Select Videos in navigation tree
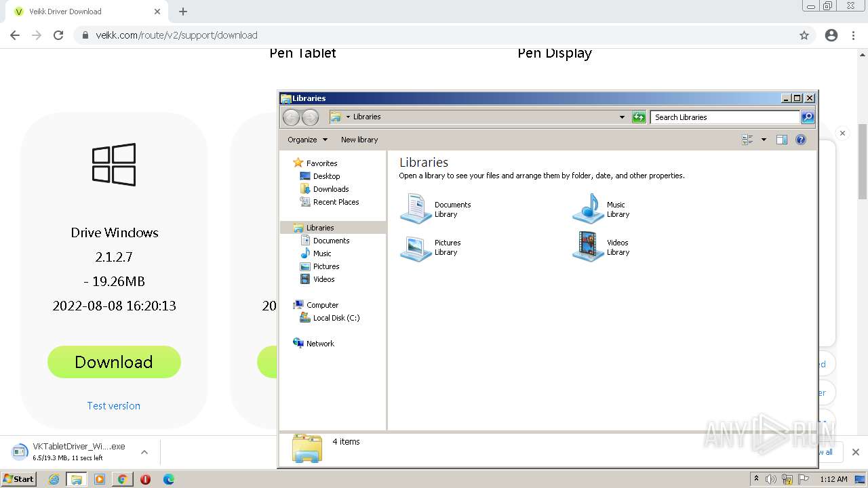The width and height of the screenshot is (868, 488). coord(323,279)
